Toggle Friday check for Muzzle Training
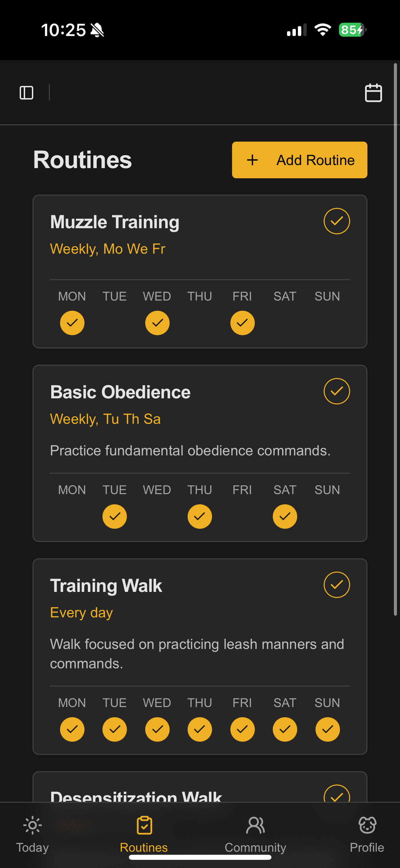 [x=243, y=323]
